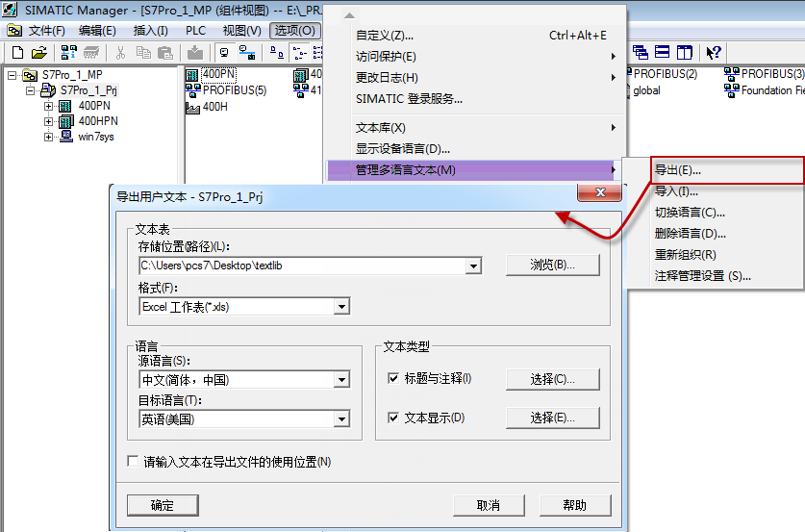This screenshot has width=805, height=532.
Task: Expand the win7sys tree node
Action: [x=48, y=138]
